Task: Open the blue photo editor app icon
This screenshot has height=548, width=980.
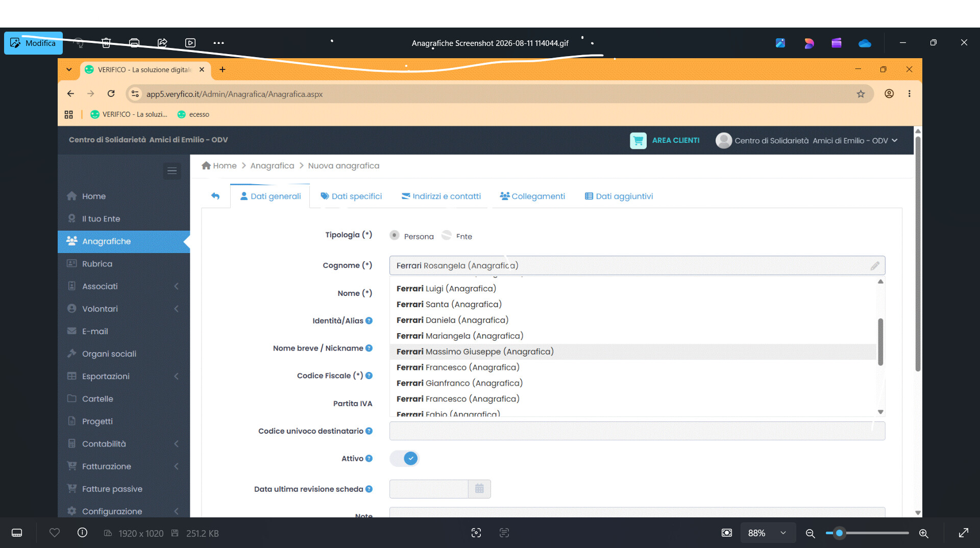Action: click(780, 43)
